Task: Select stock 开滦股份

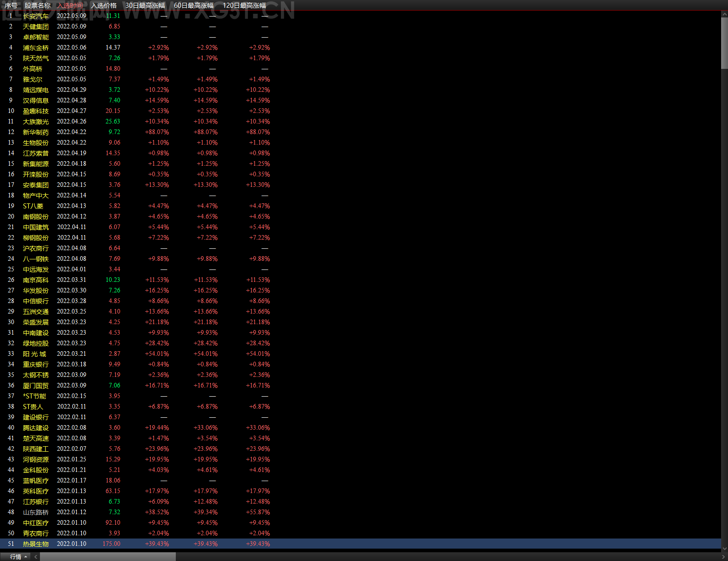Action: (x=36, y=174)
